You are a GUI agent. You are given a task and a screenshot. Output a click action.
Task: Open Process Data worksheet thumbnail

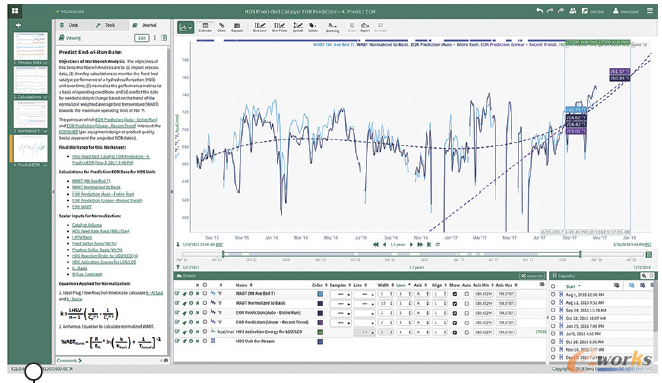30,46
